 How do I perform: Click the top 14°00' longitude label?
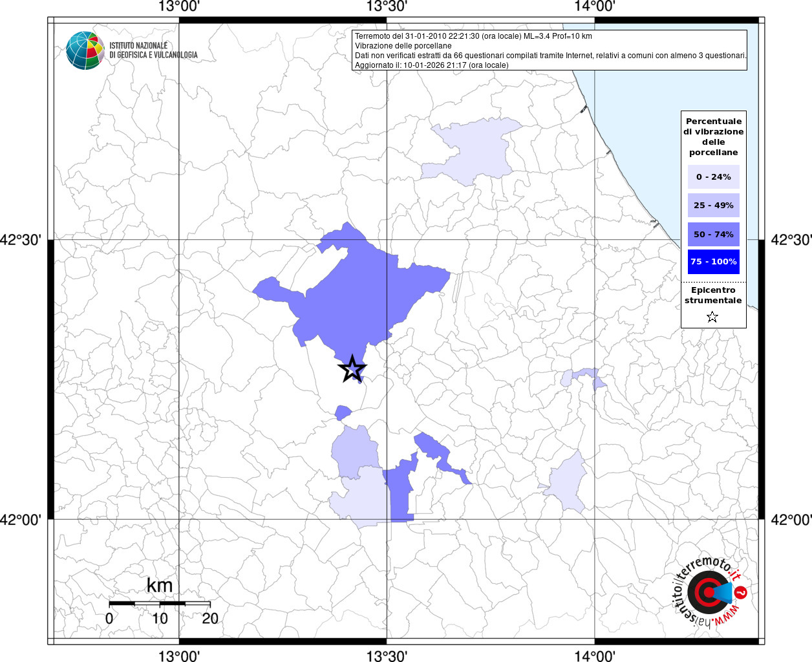point(594,6)
